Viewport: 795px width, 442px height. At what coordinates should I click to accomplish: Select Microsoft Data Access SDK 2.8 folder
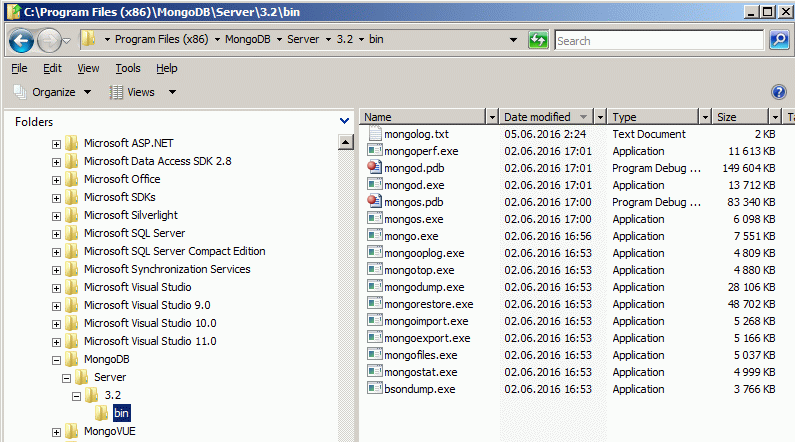pyautogui.click(x=158, y=161)
